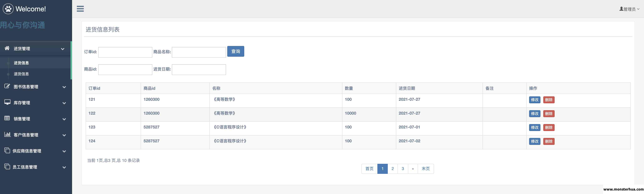Screen dimensions: 644x194
Task: Click the user icon next to 管理员
Action: (x=621, y=9)
